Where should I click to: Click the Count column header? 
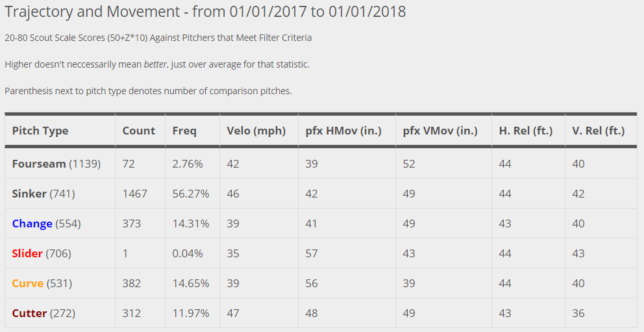[x=139, y=131]
